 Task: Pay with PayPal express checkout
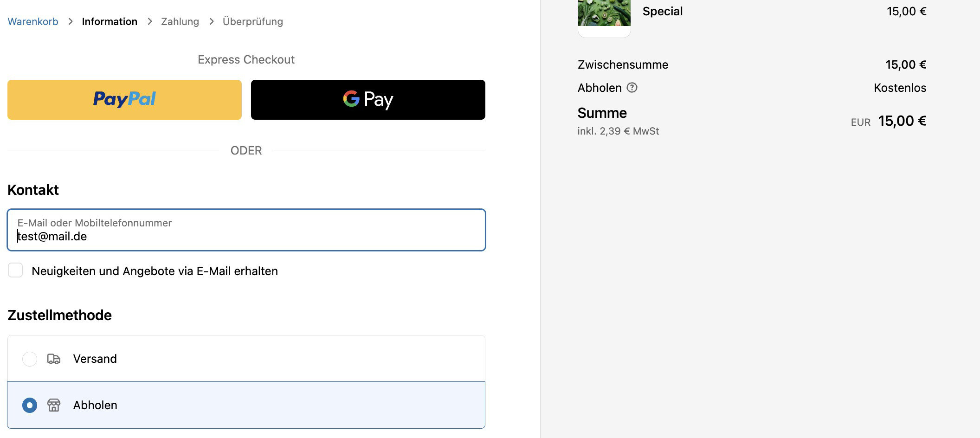pos(124,100)
